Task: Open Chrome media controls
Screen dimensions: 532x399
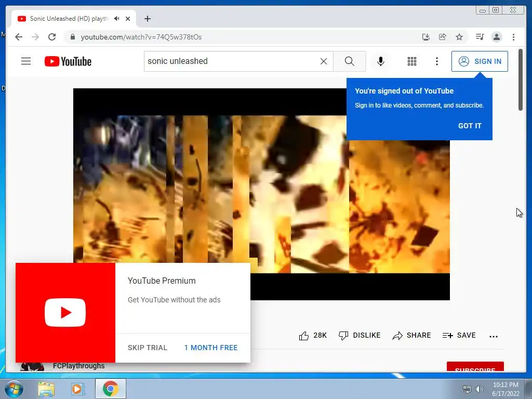Action: point(480,37)
